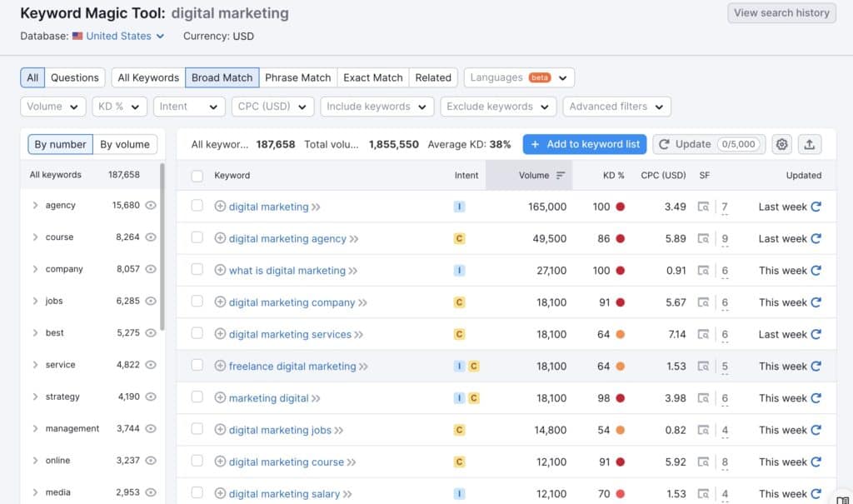Expand the course keyword group in the sidebar
The image size is (853, 504).
(34, 237)
